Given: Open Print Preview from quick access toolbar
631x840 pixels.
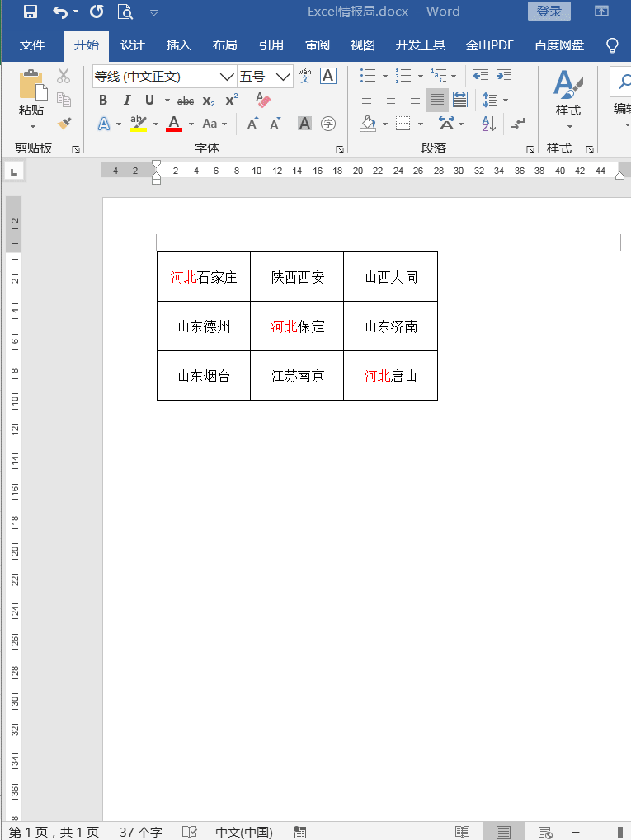Looking at the screenshot, I should [125, 12].
